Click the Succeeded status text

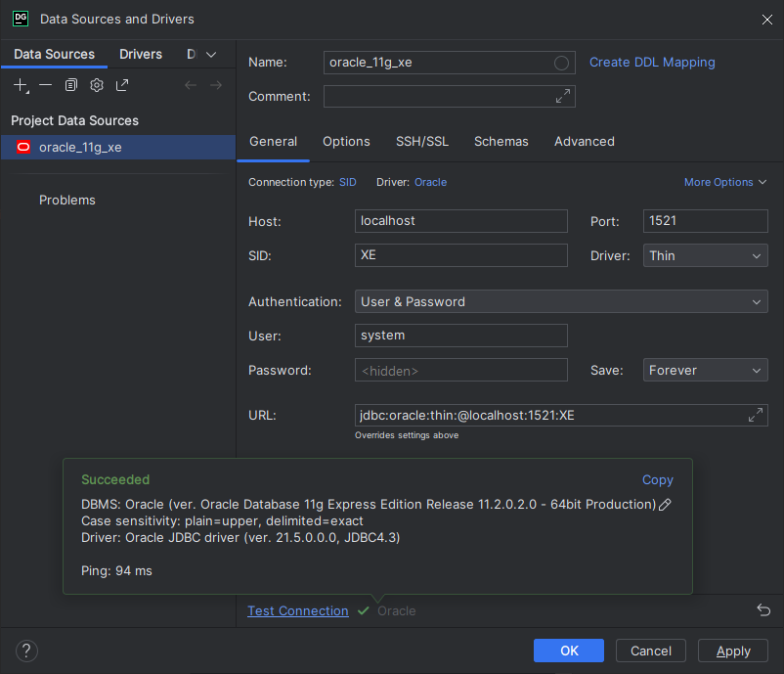click(115, 480)
